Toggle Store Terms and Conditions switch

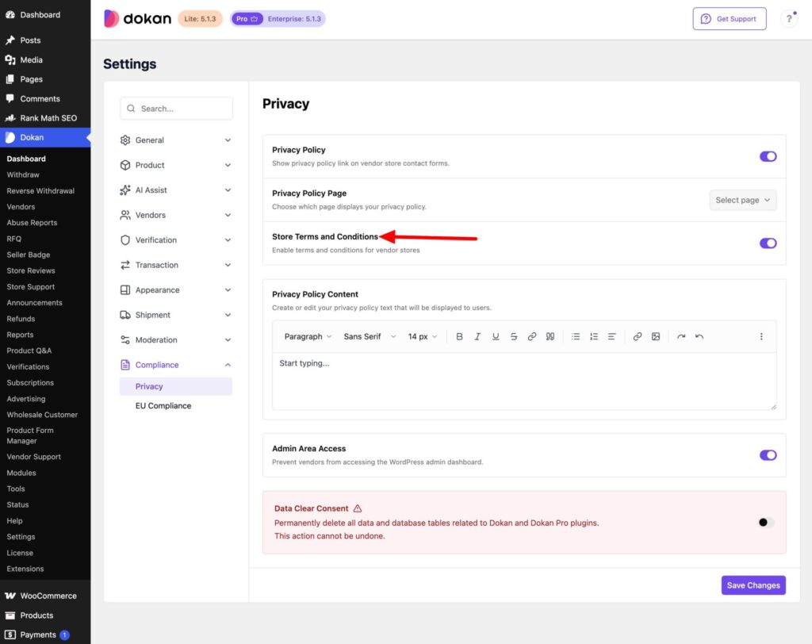click(x=768, y=243)
